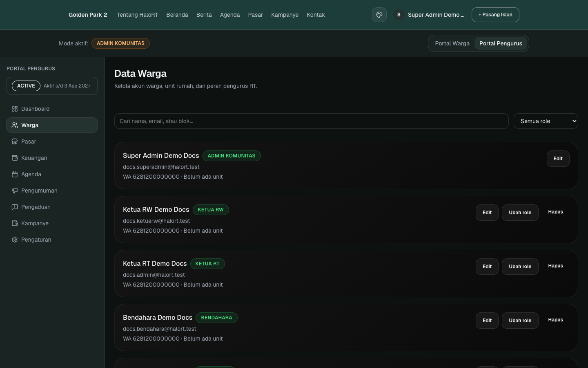Open Kampanye in top navigation

(x=285, y=15)
